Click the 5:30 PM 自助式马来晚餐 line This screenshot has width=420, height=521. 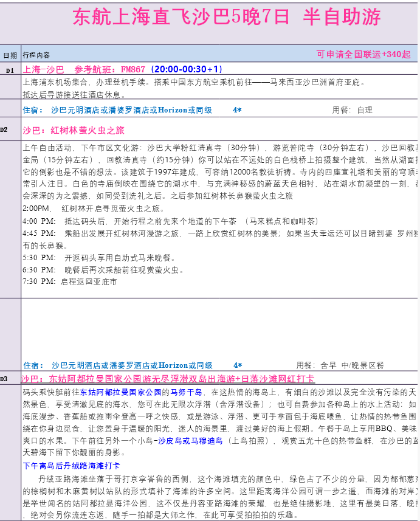[99, 258]
